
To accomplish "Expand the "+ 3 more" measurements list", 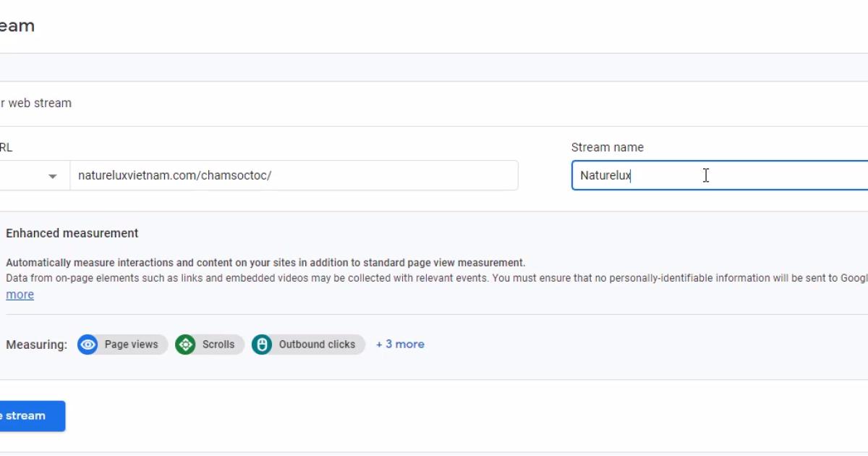I will (x=400, y=344).
